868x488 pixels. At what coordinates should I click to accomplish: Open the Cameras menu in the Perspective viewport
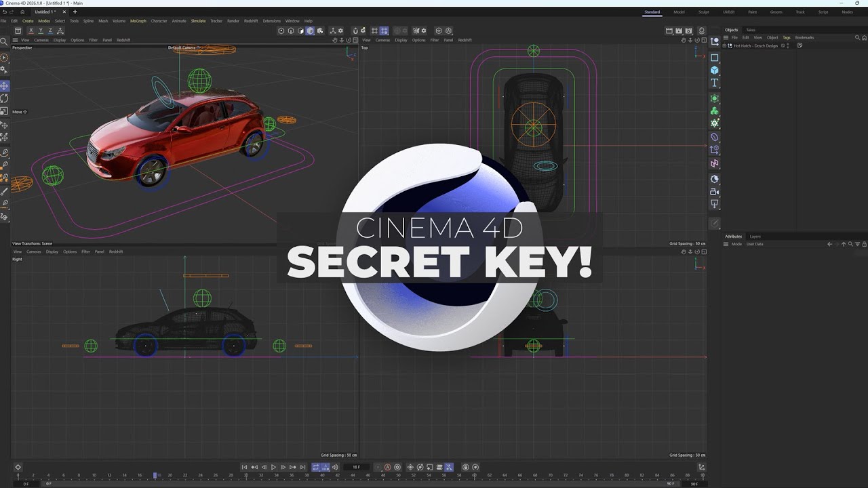click(41, 40)
